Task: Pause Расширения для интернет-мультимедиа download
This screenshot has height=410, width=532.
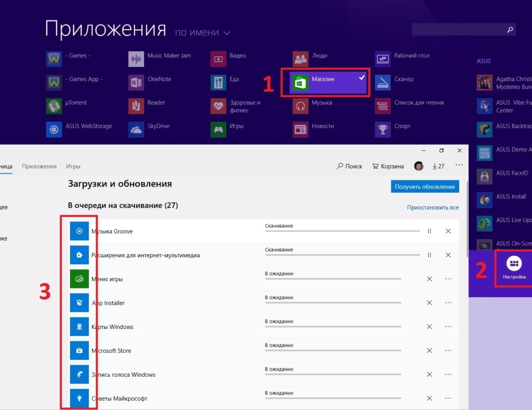Action: coord(429,255)
